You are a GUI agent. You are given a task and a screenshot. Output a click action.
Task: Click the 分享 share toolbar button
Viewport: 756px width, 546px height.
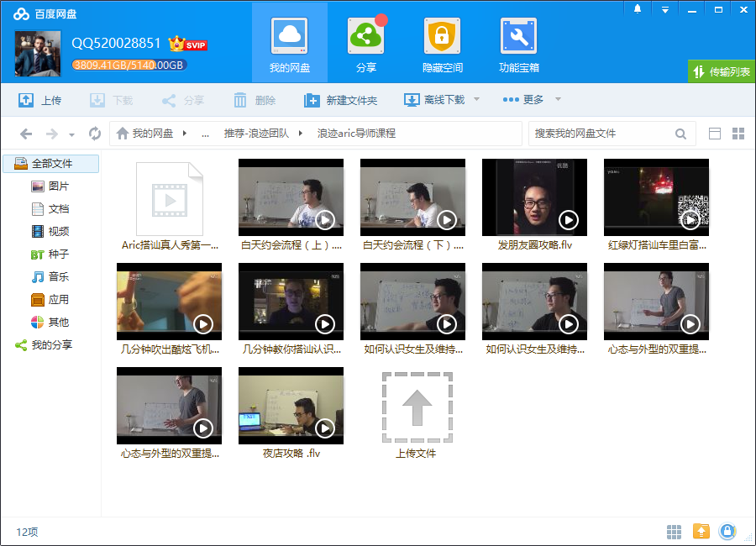coord(183,100)
